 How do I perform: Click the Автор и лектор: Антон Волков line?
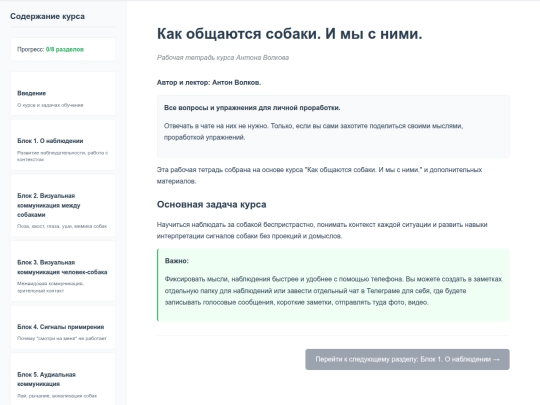tap(209, 82)
